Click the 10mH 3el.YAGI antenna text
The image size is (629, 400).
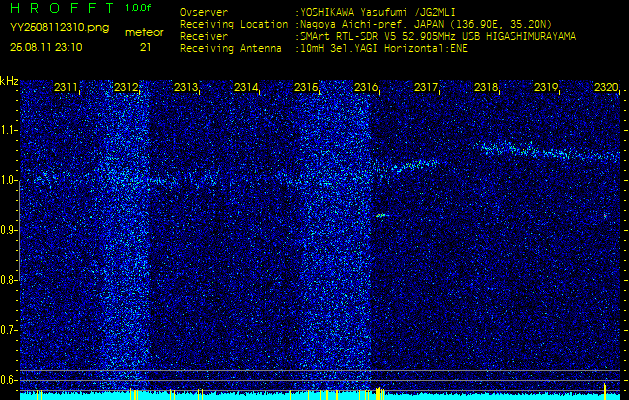(384, 49)
